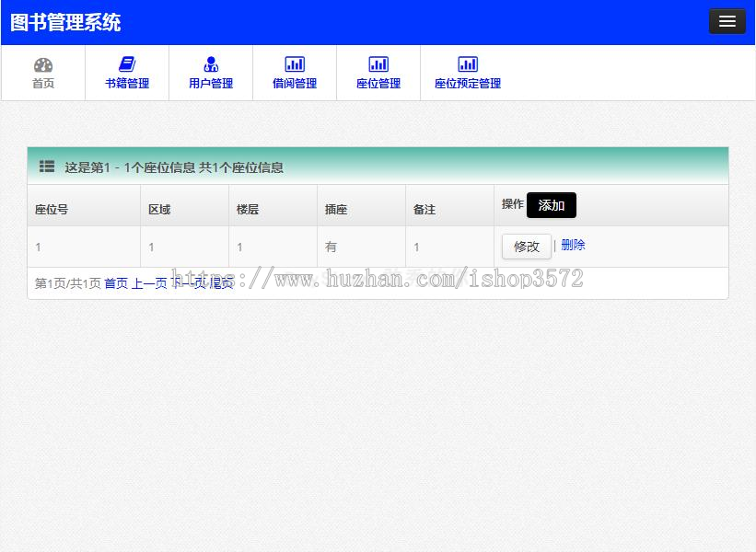Screen dimensions: 756x552
Task: Click the 书籍管理 book icon
Action: (x=127, y=64)
